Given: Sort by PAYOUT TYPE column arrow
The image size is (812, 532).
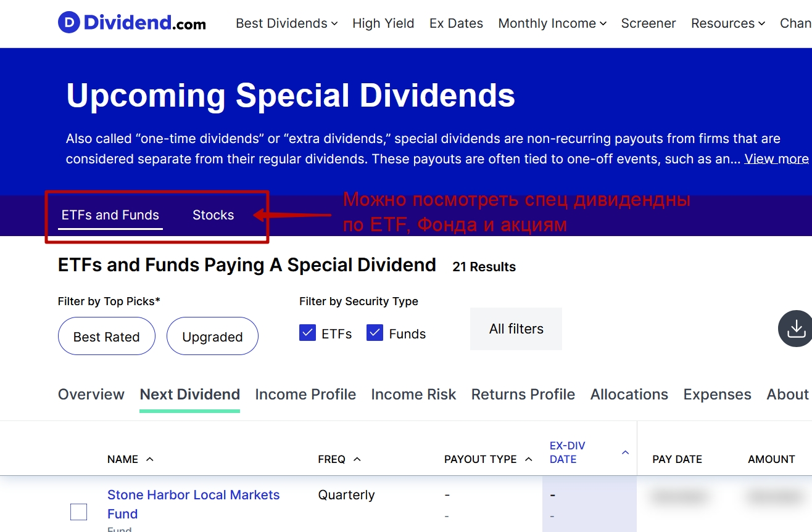Looking at the screenshot, I should pos(528,459).
